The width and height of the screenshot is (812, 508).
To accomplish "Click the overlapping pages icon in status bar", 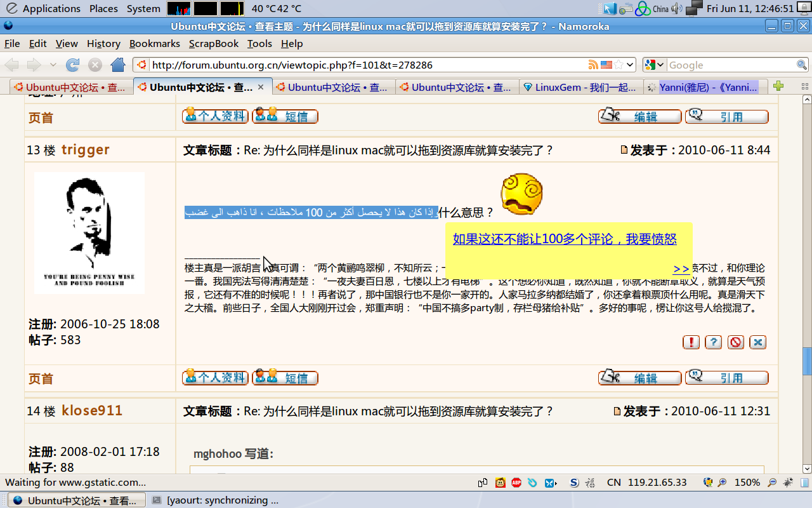I will tap(483, 483).
